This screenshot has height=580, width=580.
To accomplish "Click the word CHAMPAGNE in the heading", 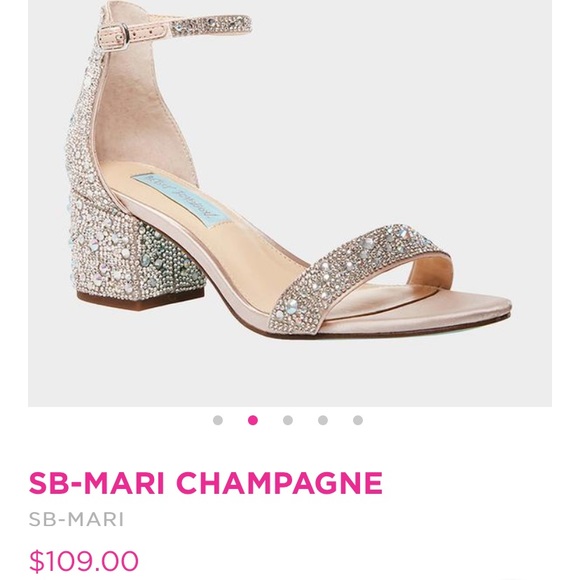I will (x=279, y=483).
